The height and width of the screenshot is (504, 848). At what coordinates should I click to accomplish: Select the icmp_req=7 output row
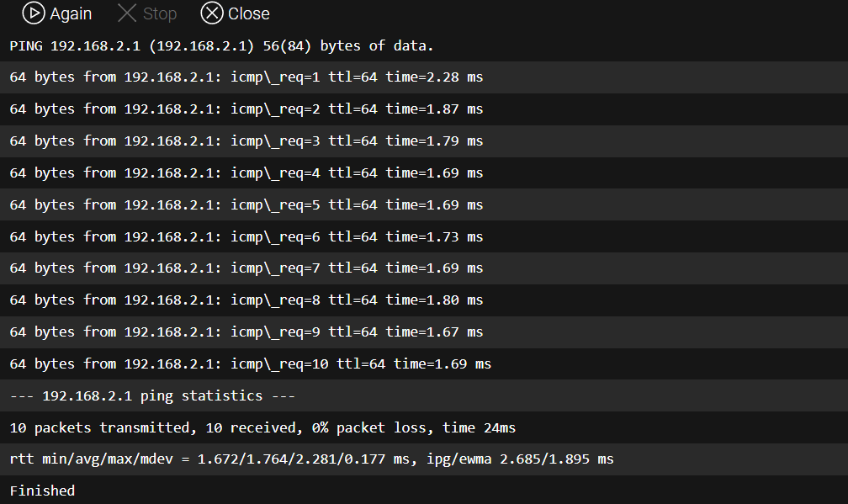(x=424, y=268)
